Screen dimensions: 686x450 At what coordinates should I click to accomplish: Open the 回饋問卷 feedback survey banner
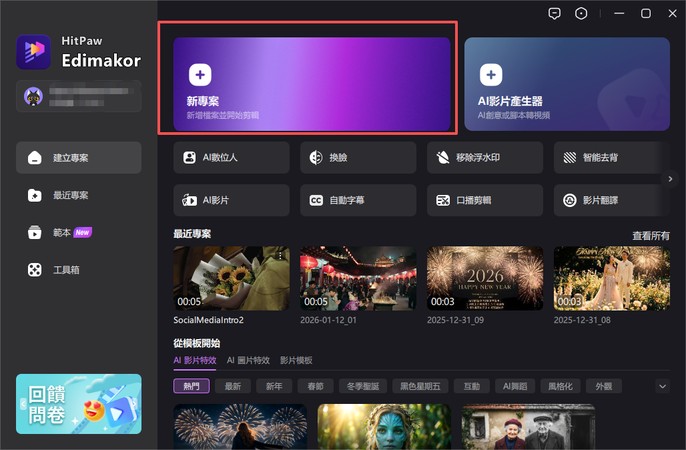click(79, 404)
